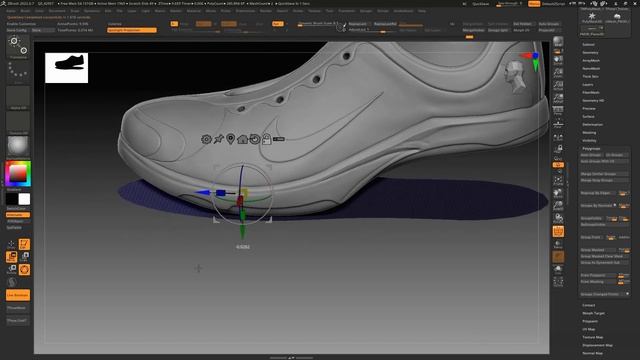
Task: Collapse the Polygroups subpalette
Action: pyautogui.click(x=591, y=149)
